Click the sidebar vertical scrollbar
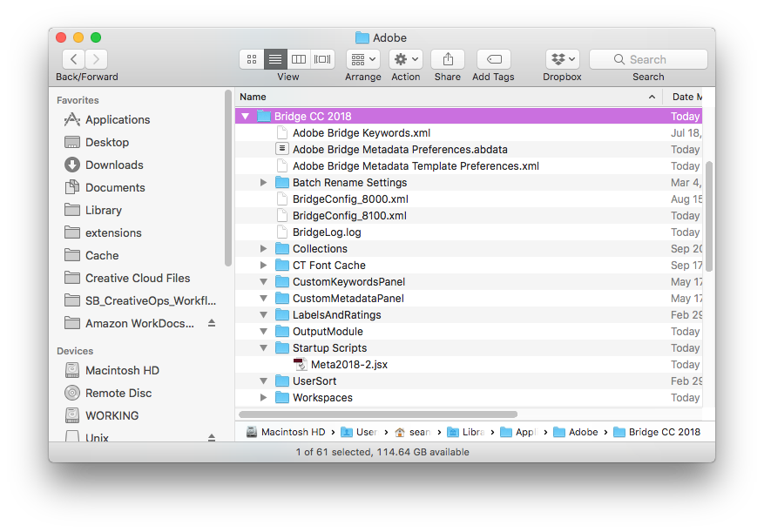The image size is (764, 532). click(227, 178)
